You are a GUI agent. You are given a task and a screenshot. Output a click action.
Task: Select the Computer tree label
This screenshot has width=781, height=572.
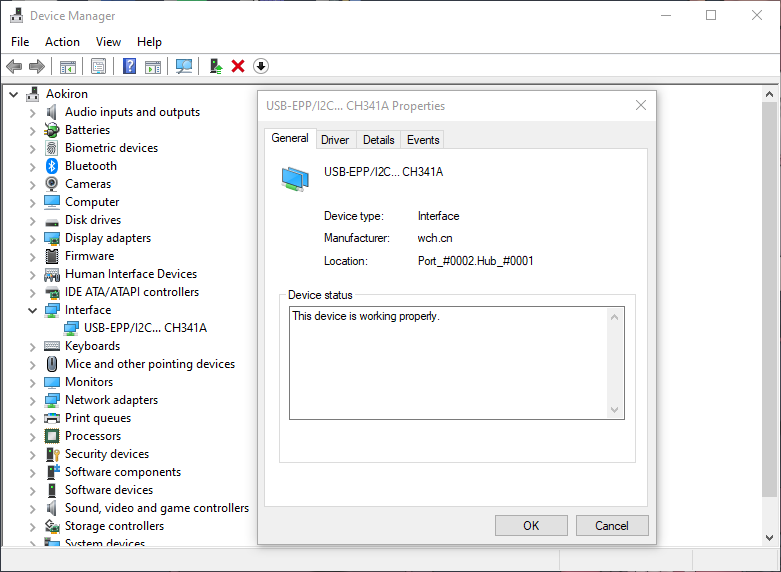(x=92, y=202)
